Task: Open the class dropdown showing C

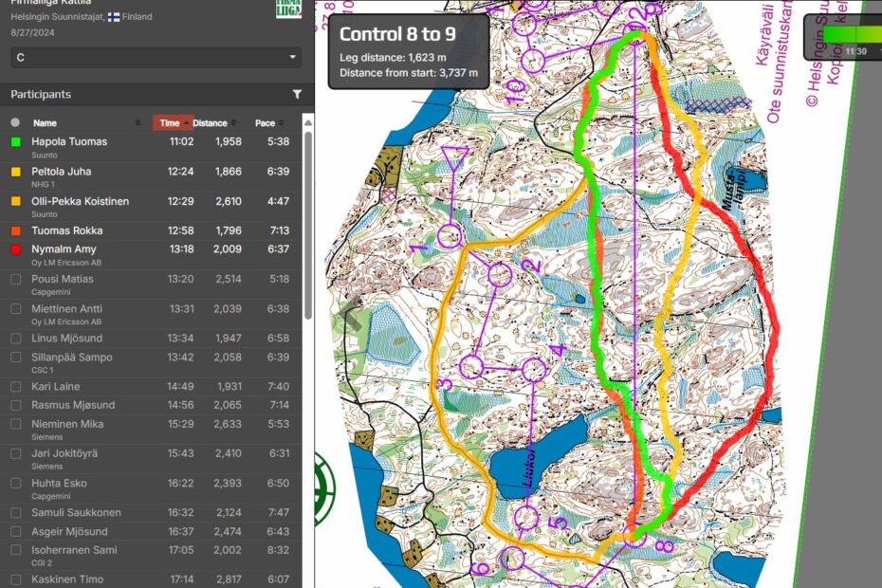Action: tap(156, 58)
